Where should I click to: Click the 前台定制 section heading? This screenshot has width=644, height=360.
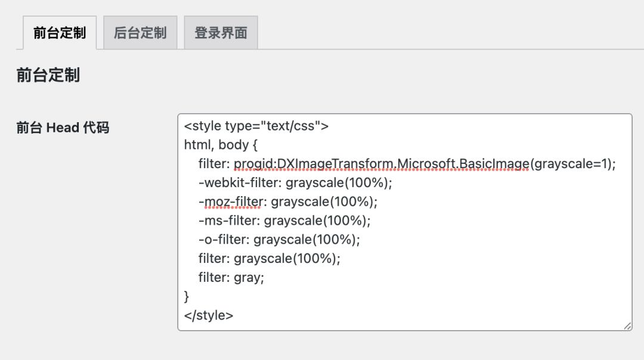[x=48, y=75]
